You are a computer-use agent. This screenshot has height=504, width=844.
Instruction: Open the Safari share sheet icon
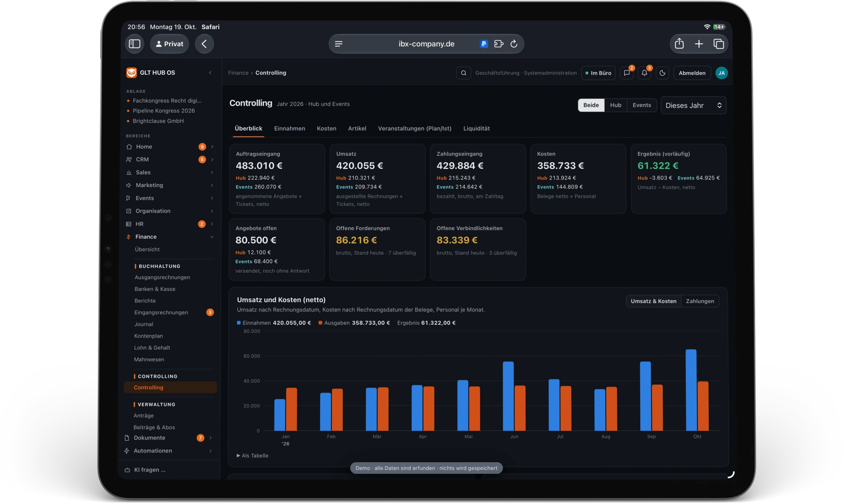pos(679,43)
